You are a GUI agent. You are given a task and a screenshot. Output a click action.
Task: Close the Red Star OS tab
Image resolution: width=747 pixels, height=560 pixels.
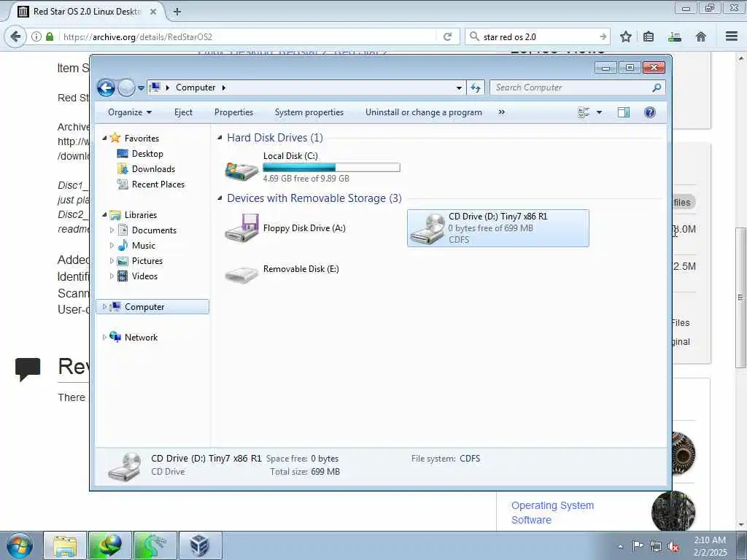(x=153, y=12)
